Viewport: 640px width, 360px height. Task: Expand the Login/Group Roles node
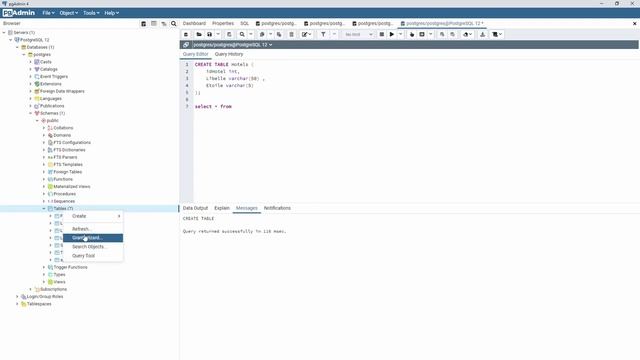pos(17,297)
